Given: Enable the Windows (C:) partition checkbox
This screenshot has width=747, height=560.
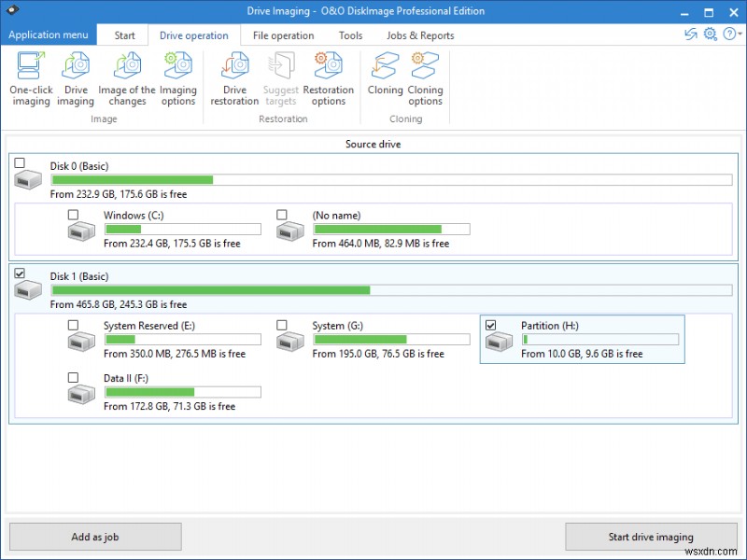Looking at the screenshot, I should [73, 215].
